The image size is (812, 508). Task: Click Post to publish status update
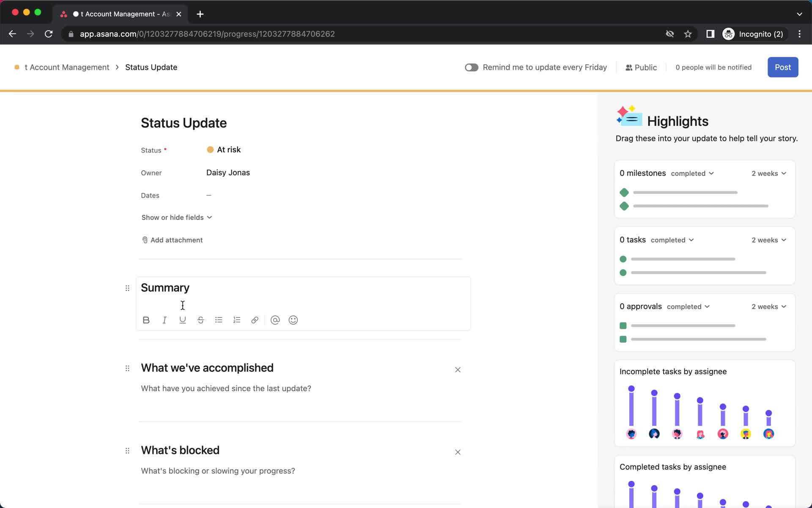click(x=783, y=67)
